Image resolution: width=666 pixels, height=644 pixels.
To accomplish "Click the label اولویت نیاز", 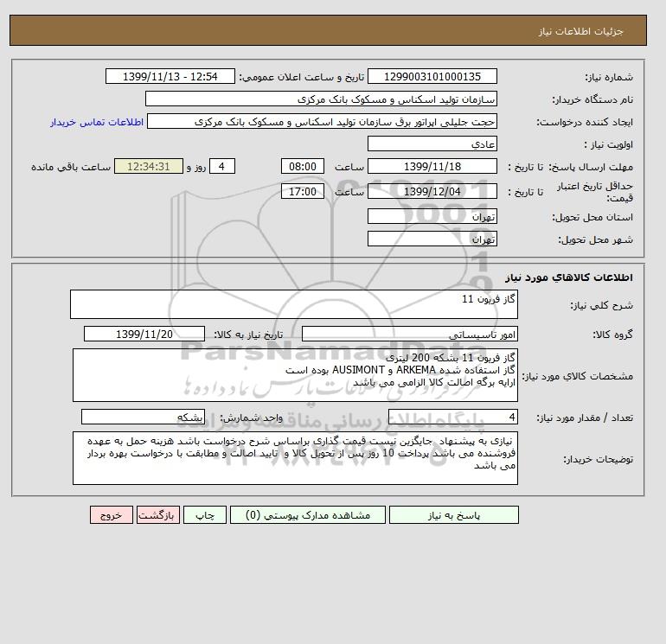I will (x=609, y=144).
